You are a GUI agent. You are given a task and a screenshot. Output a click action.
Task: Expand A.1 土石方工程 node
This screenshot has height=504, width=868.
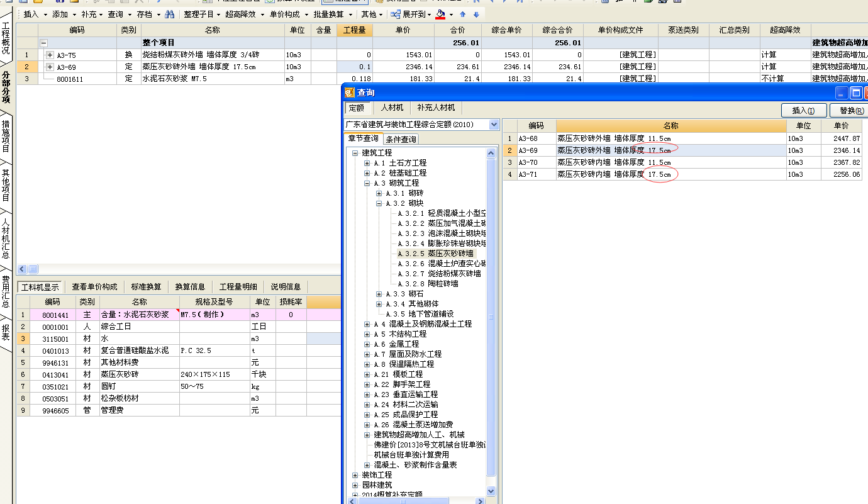[367, 163]
